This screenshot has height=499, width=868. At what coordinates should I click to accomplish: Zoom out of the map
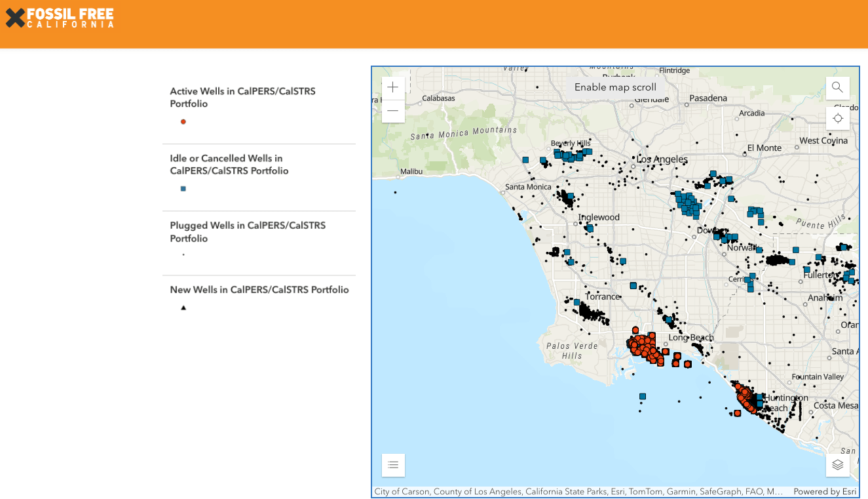coord(393,111)
